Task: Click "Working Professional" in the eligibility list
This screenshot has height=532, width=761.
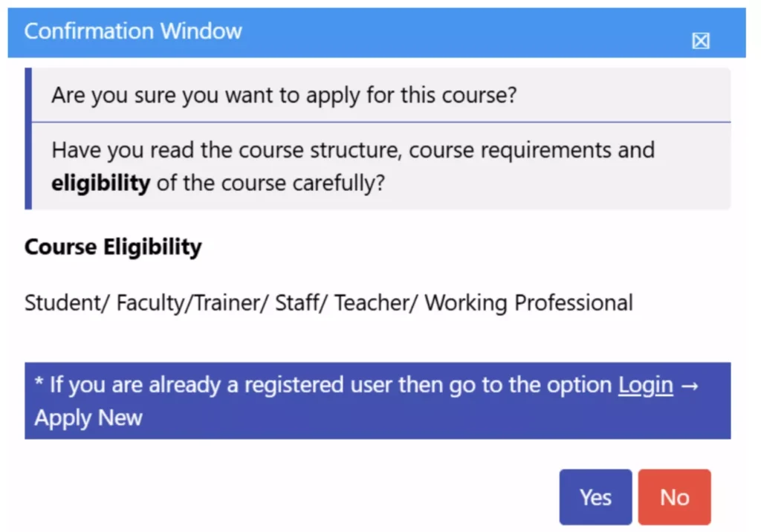Action: click(528, 303)
